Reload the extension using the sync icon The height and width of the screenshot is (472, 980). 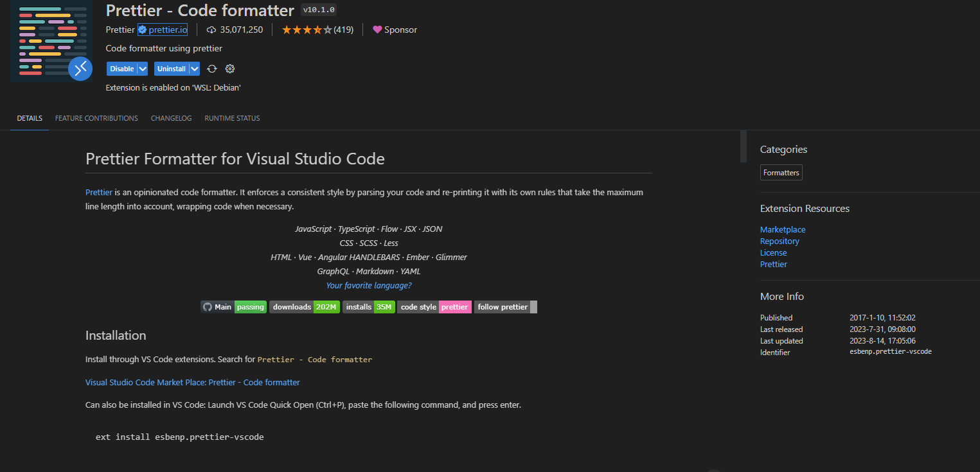pyautogui.click(x=211, y=68)
